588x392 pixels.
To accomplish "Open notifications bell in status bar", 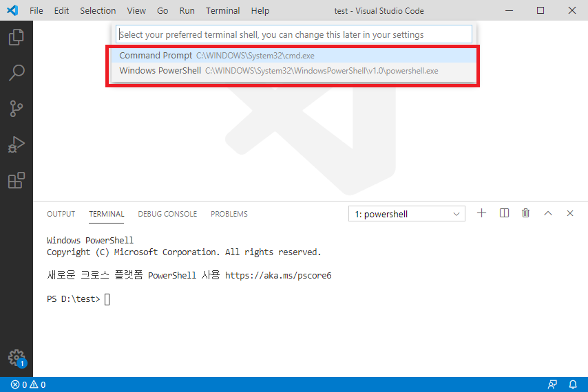I will point(573,384).
